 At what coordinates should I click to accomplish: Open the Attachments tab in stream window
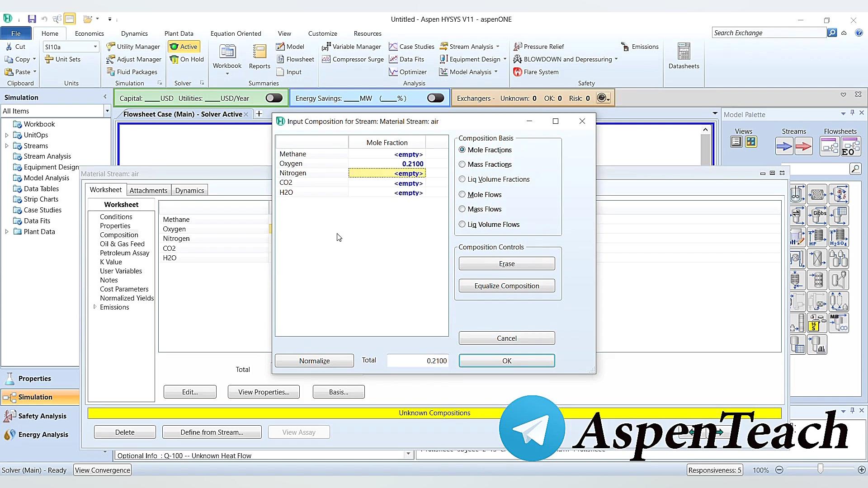click(x=148, y=190)
